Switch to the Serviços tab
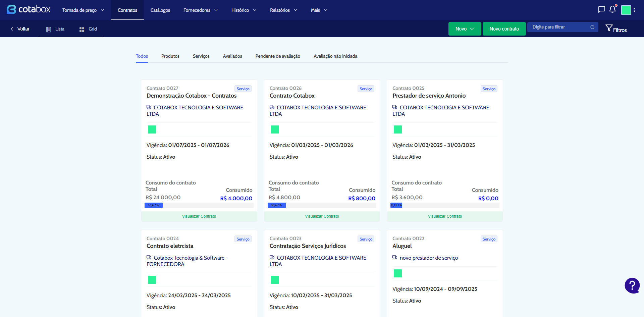The height and width of the screenshot is (317, 644). click(x=201, y=56)
